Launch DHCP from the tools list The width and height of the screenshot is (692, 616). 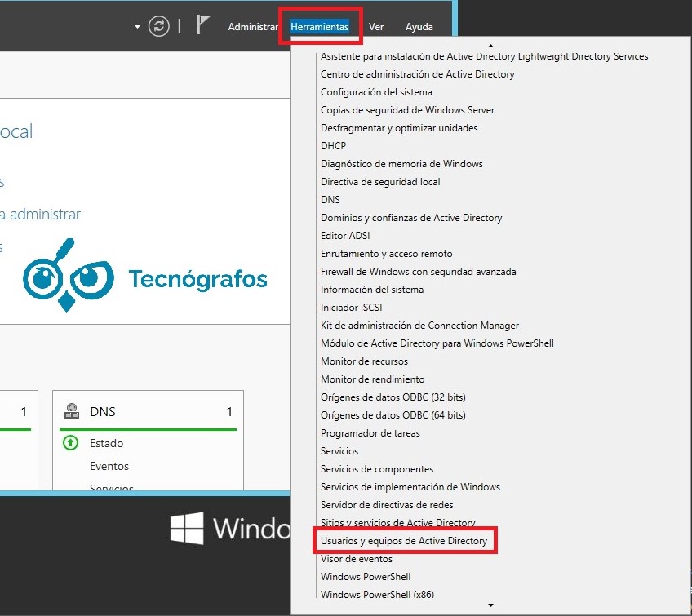[333, 146]
